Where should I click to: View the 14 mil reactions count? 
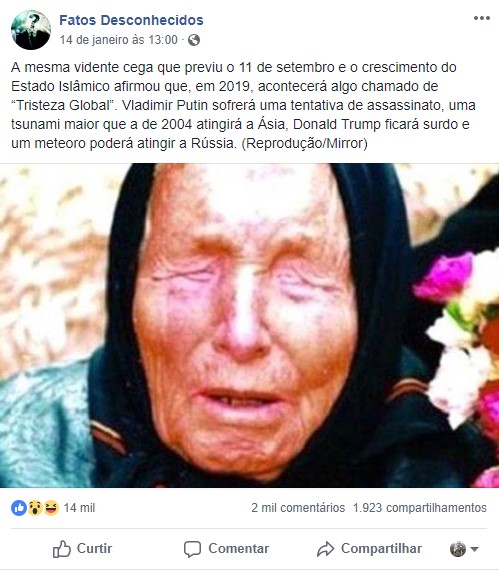coord(79,508)
